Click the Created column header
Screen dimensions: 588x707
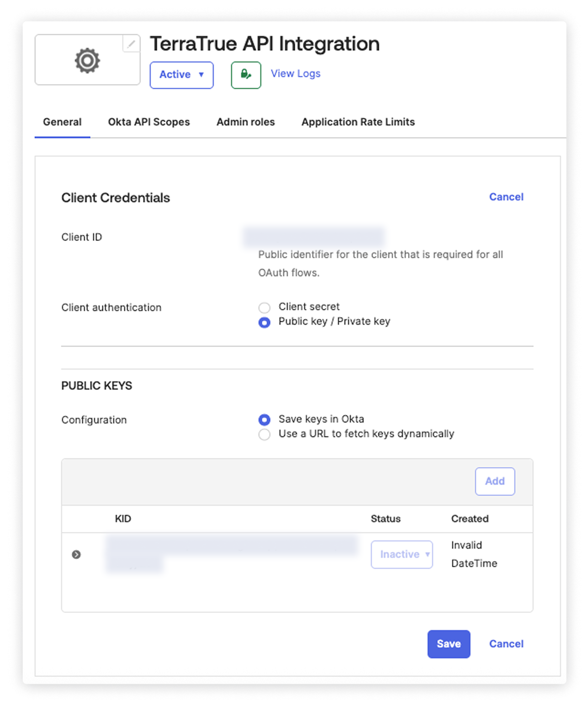470,519
